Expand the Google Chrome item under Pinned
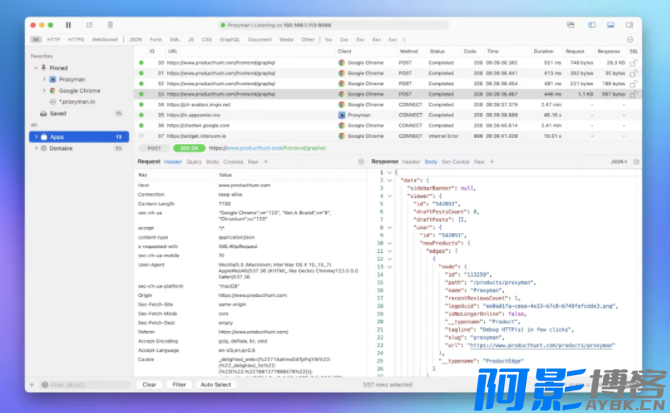Screen dimensions: 670x413 44,91
